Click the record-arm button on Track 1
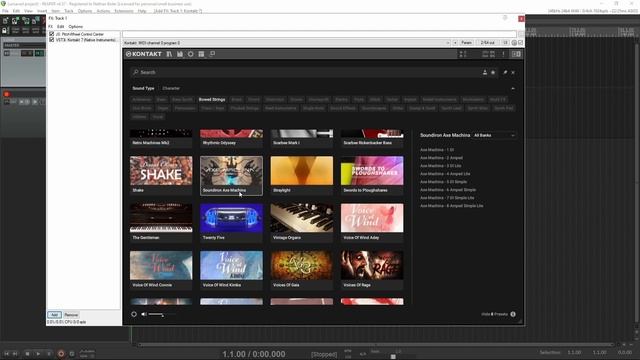The width and height of the screenshot is (640, 360). coord(7,94)
